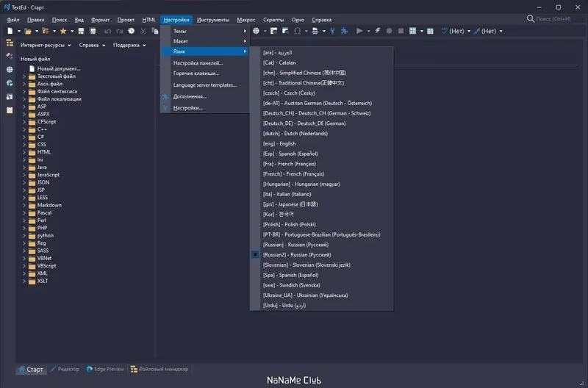Open the Макет submenu
The height and width of the screenshot is (388, 588).
click(x=205, y=41)
